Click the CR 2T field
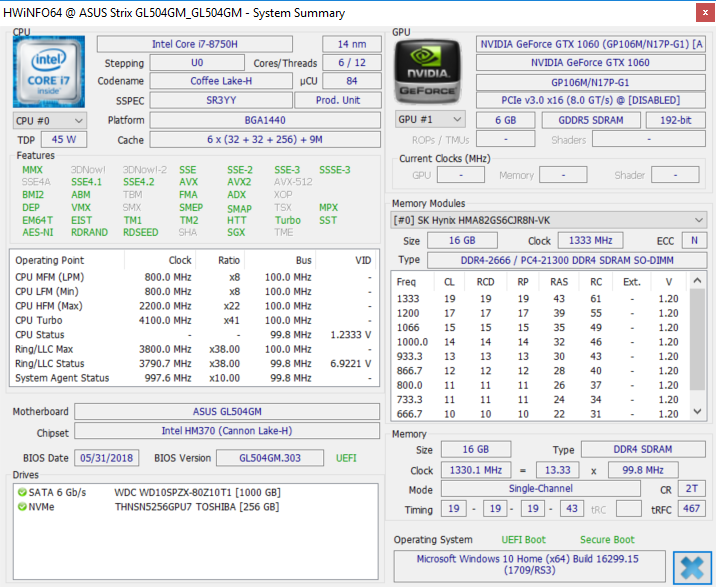The width and height of the screenshot is (716, 587). (691, 489)
